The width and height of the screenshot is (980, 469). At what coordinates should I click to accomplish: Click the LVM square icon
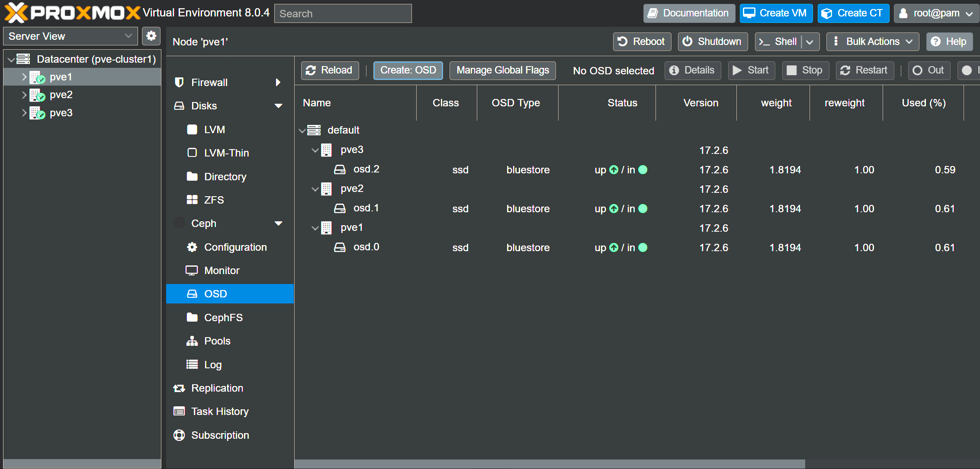(x=192, y=129)
